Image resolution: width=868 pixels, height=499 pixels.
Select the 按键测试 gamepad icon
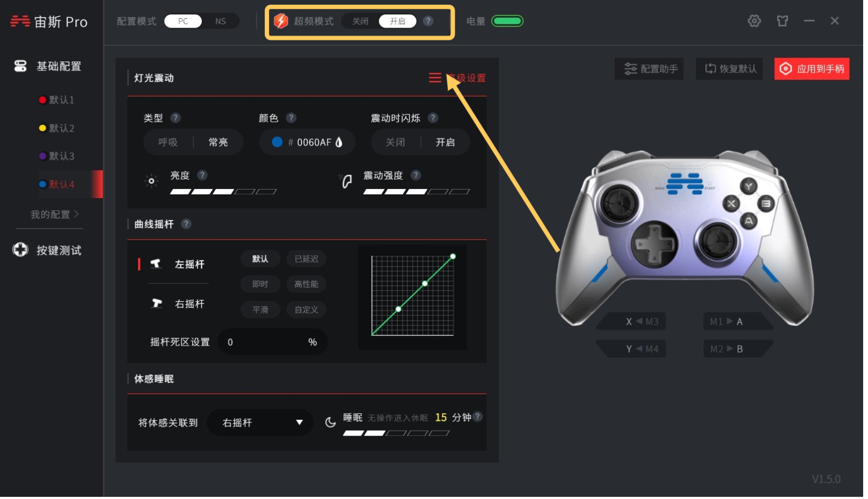(20, 251)
